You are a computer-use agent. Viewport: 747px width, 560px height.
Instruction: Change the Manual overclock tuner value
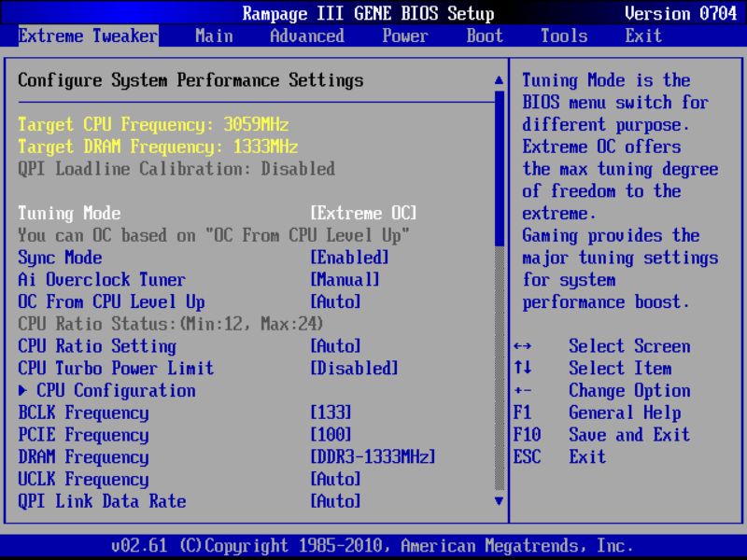tap(345, 279)
